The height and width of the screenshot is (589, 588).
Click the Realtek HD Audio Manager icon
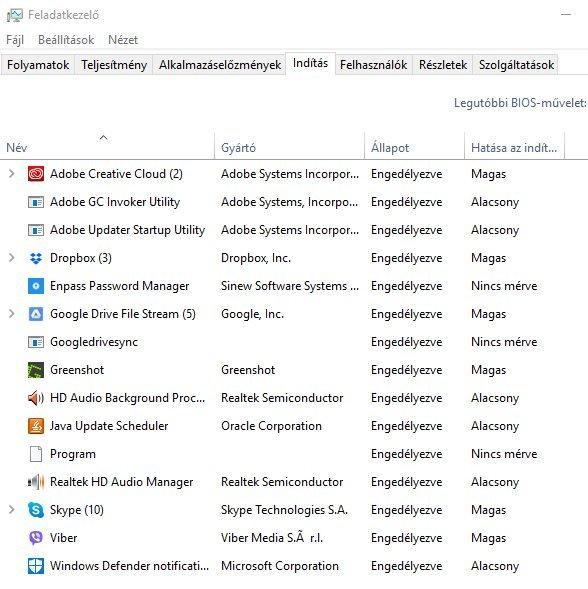tap(36, 482)
